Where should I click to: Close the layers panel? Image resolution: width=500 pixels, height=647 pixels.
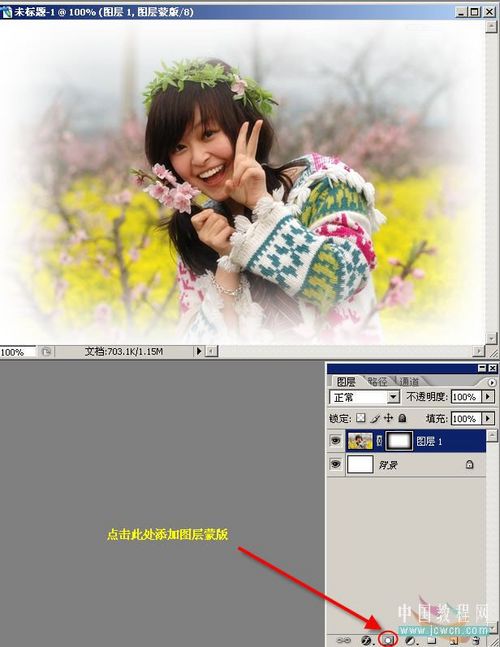pyautogui.click(x=492, y=368)
